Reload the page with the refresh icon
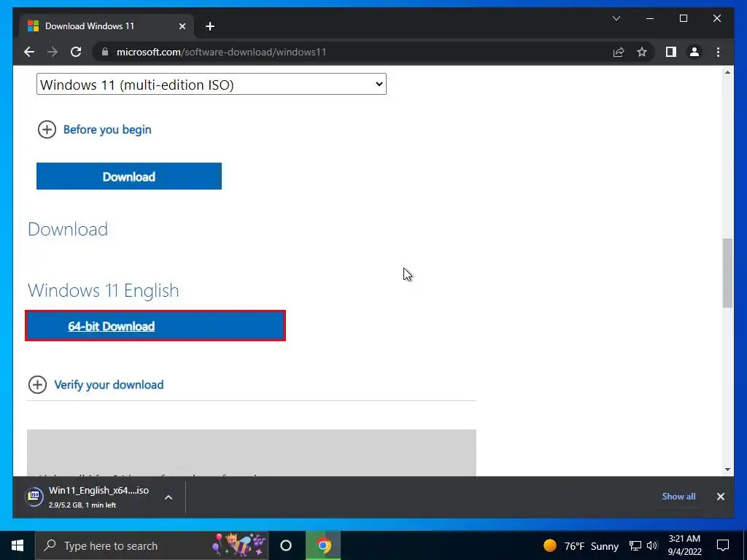The image size is (747, 560). (x=76, y=52)
